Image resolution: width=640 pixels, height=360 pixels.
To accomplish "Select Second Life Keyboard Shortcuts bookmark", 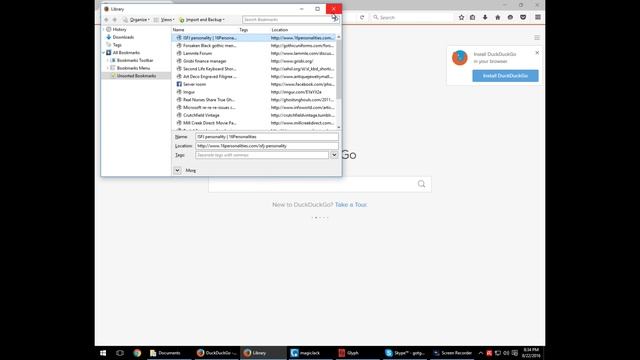I will click(x=254, y=69).
